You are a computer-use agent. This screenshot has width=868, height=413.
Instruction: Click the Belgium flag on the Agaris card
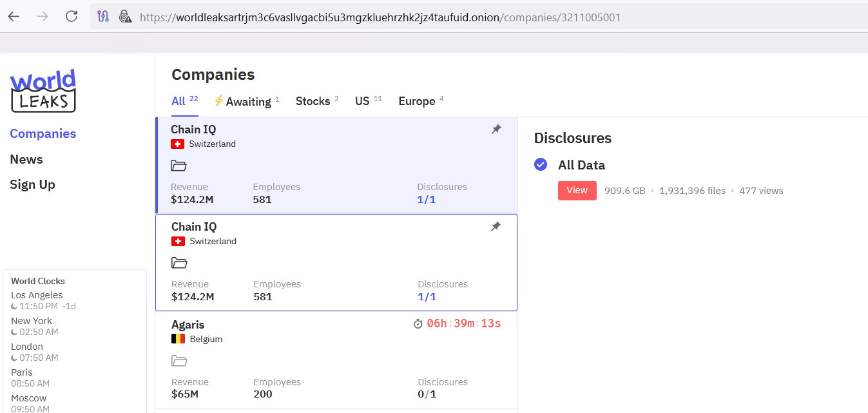pos(178,339)
